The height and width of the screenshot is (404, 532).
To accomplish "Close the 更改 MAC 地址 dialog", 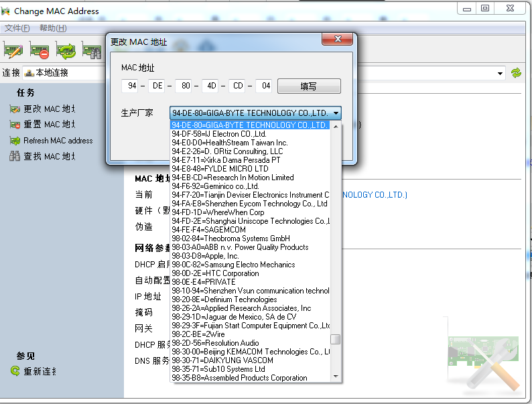I will click(338, 39).
